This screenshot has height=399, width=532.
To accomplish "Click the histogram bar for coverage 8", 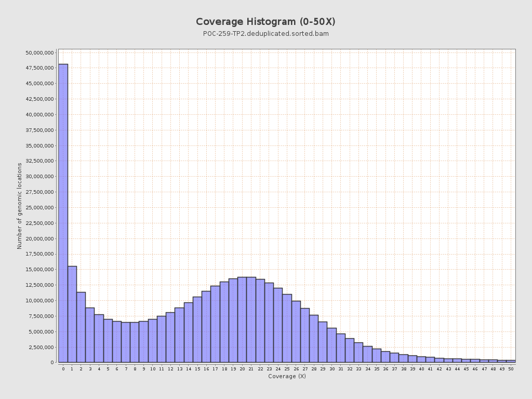I will [x=135, y=342].
